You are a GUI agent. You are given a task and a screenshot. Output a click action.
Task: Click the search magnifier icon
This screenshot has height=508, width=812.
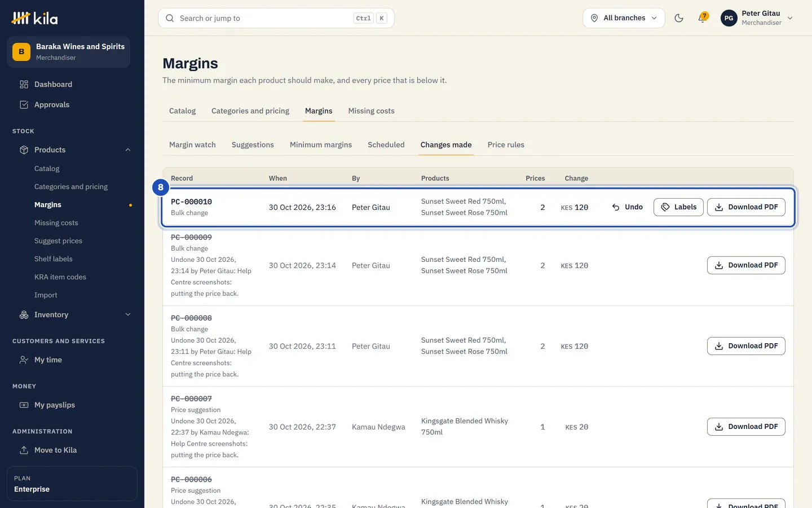[170, 18]
